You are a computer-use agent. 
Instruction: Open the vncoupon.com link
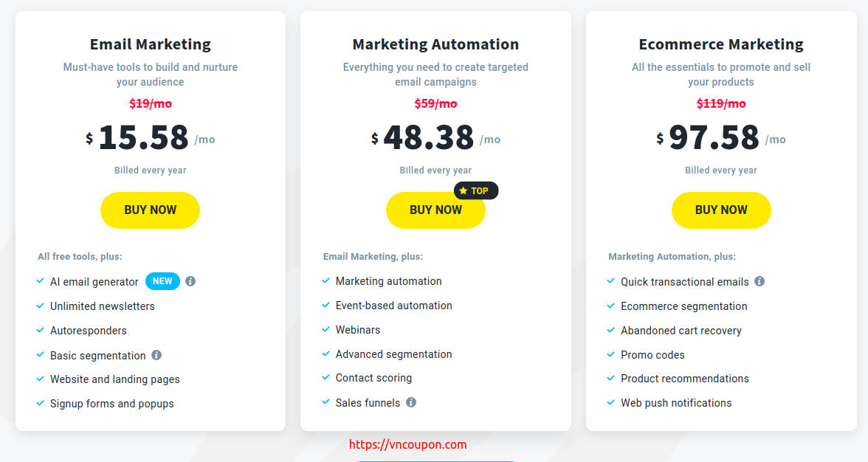coord(408,444)
